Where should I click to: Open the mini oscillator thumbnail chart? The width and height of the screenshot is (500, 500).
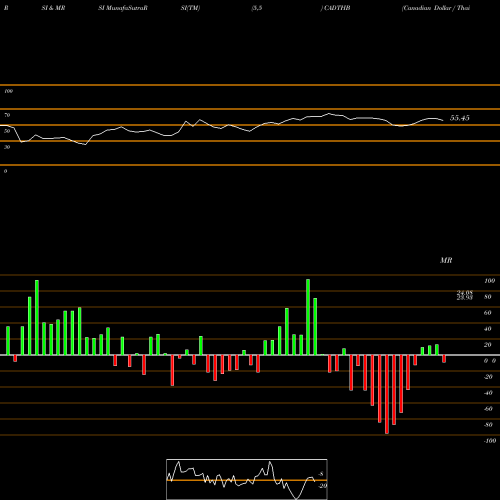point(247,479)
